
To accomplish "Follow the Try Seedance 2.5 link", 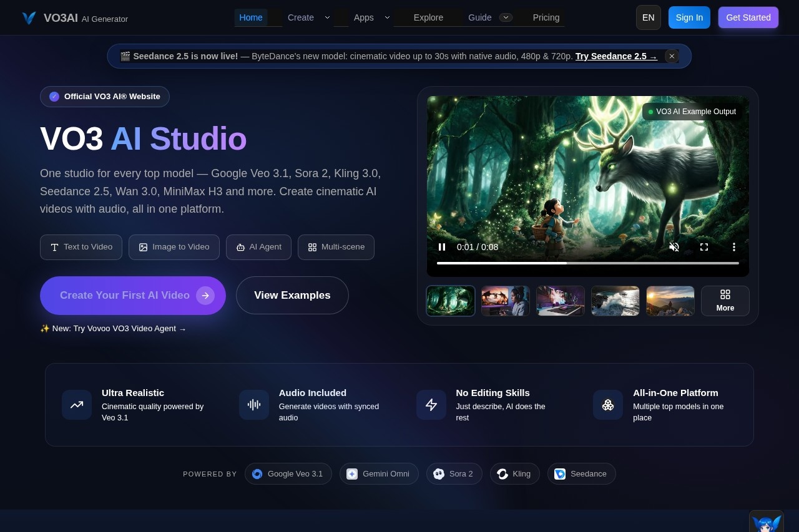I will 616,56.
